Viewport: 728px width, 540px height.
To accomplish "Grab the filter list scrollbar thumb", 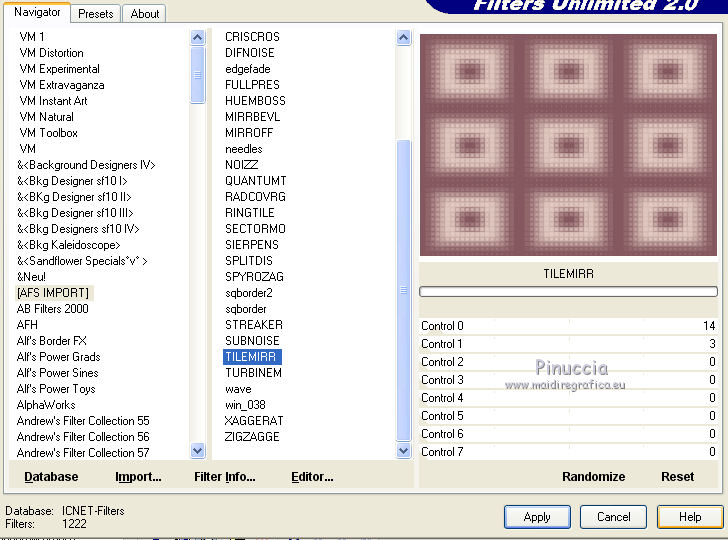I will coord(403,290).
